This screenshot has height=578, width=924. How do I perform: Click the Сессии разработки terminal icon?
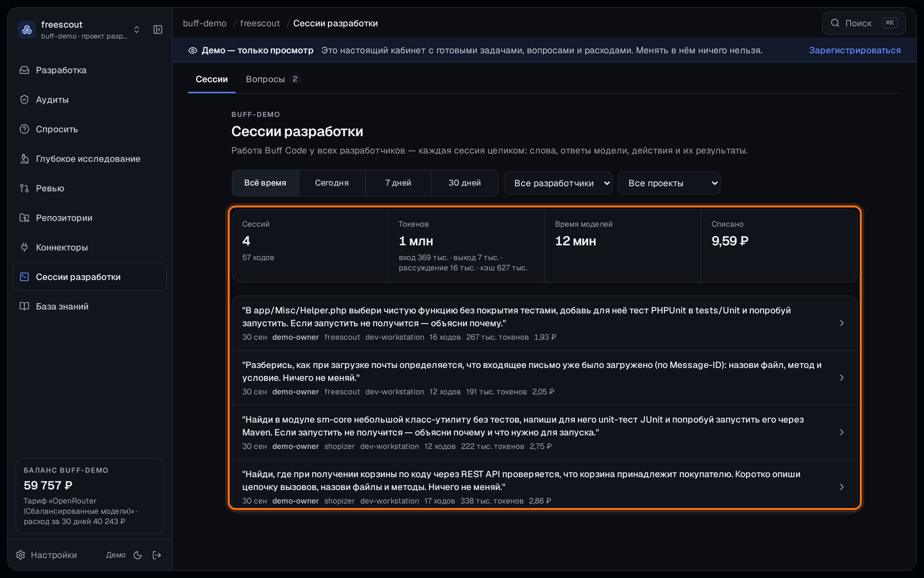coord(24,277)
